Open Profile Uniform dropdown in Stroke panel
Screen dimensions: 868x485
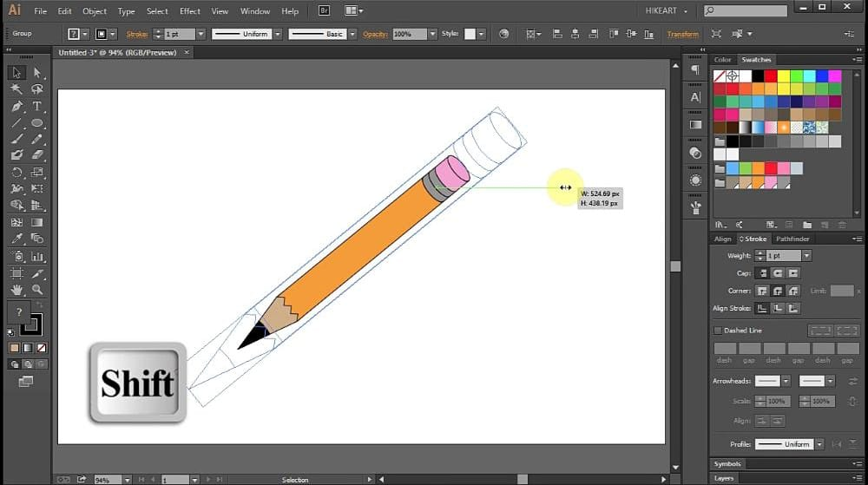(819, 444)
